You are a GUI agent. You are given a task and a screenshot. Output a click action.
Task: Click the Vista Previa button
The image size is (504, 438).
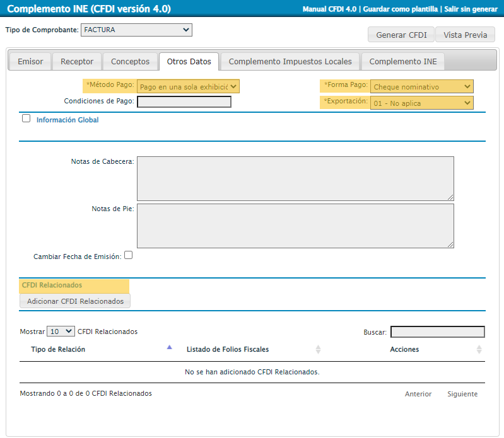pos(465,35)
